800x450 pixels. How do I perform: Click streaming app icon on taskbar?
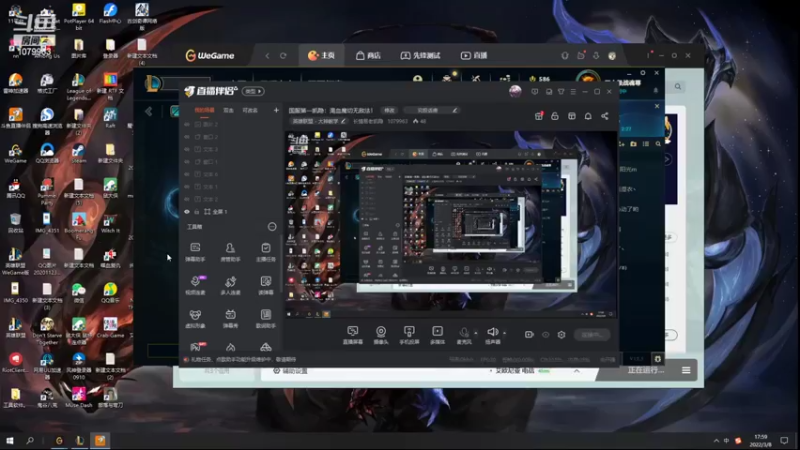100,440
